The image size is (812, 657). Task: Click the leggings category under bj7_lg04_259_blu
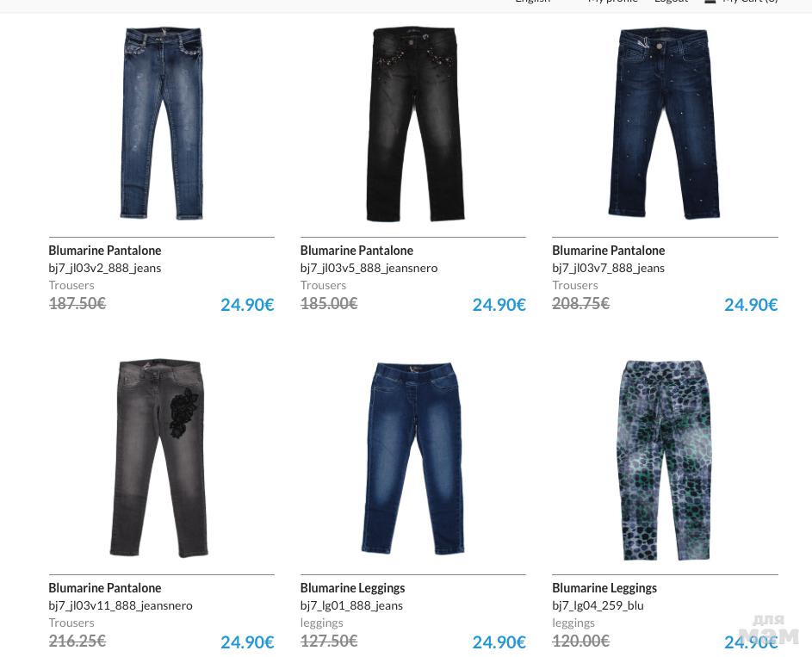pos(573,623)
